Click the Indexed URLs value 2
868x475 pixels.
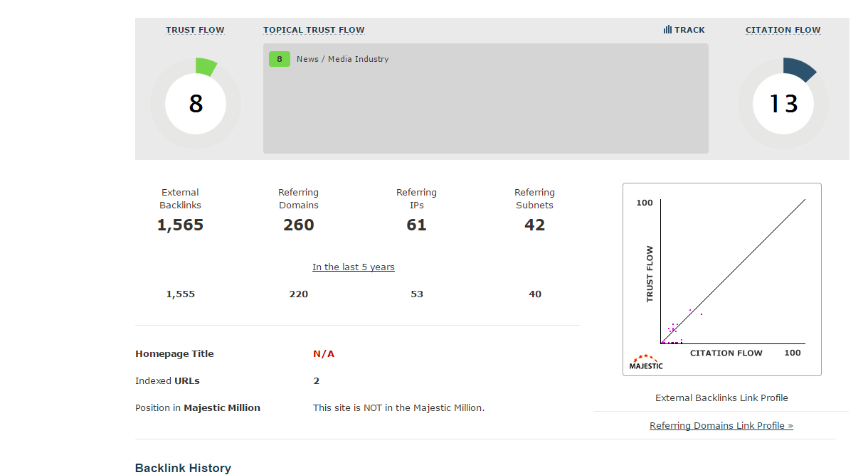click(317, 381)
